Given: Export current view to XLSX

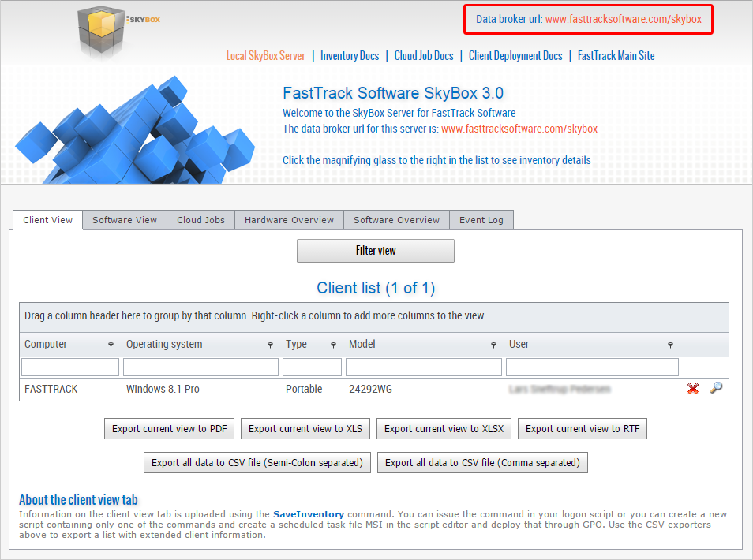Looking at the screenshot, I should click(x=444, y=428).
